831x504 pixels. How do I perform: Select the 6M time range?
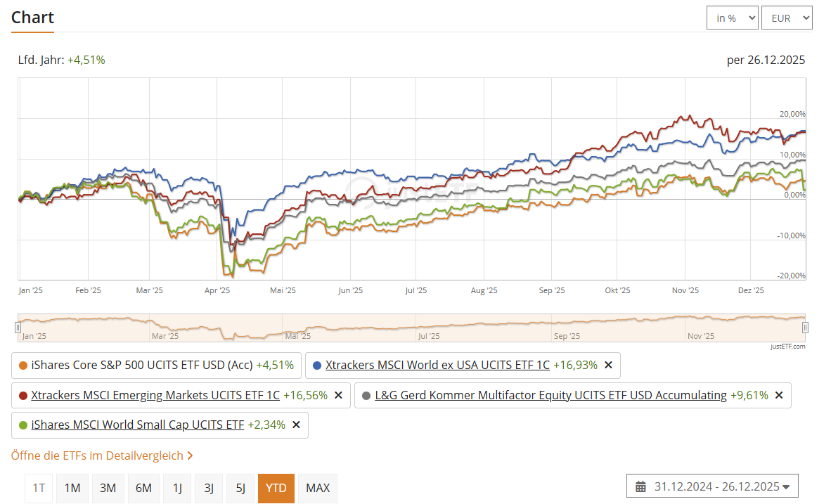pyautogui.click(x=143, y=488)
